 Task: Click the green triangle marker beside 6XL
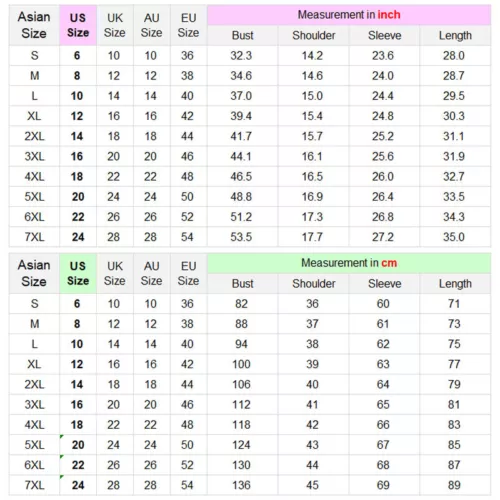(62, 457)
